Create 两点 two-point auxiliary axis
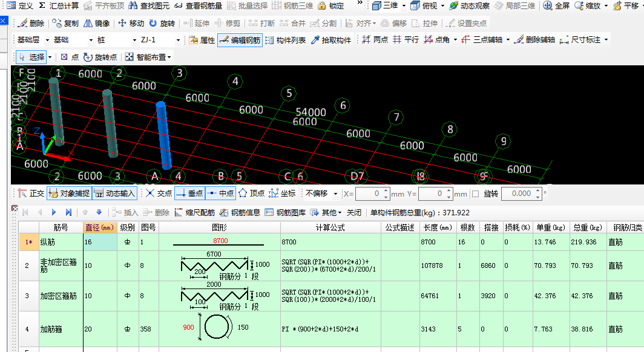The height and width of the screenshot is (352, 644). (x=375, y=40)
